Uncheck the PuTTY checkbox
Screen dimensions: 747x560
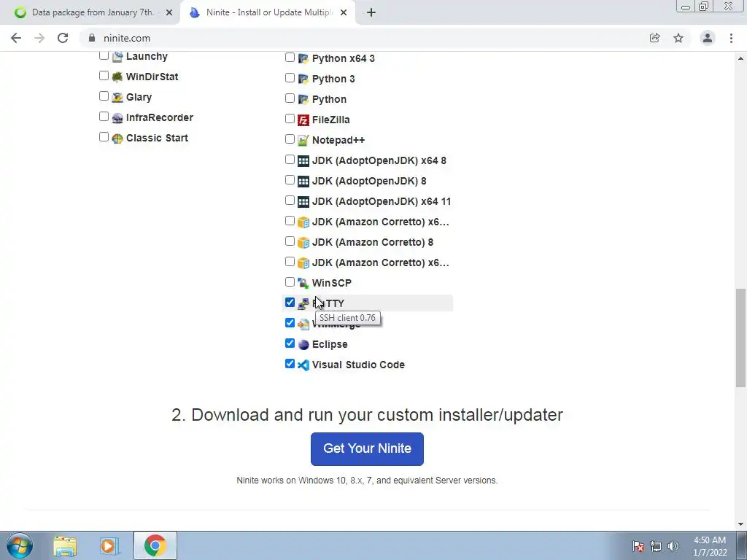tap(290, 303)
